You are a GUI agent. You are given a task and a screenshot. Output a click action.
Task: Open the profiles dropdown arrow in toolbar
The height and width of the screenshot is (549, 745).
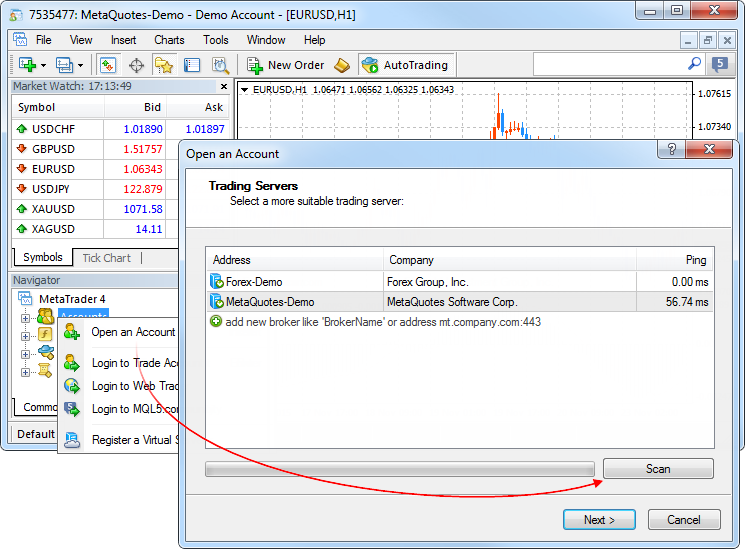point(80,65)
